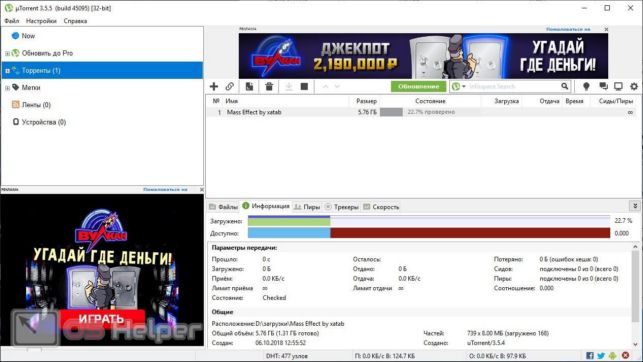Switch to the Трекеры tab
This screenshot has width=643, height=362.
[342, 207]
